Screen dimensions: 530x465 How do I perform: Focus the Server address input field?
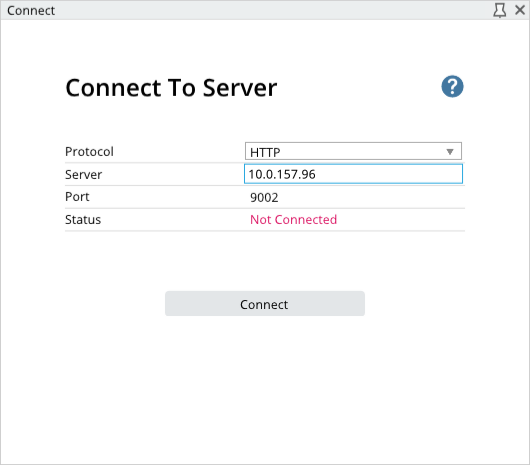[x=353, y=174]
